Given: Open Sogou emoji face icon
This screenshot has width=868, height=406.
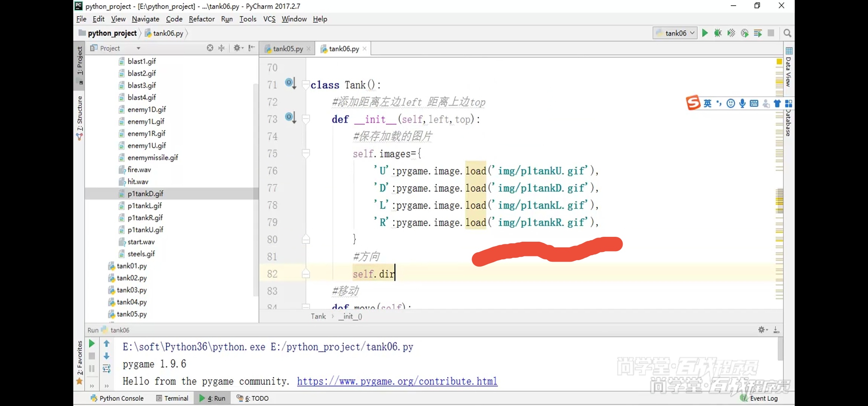Looking at the screenshot, I should [x=731, y=103].
